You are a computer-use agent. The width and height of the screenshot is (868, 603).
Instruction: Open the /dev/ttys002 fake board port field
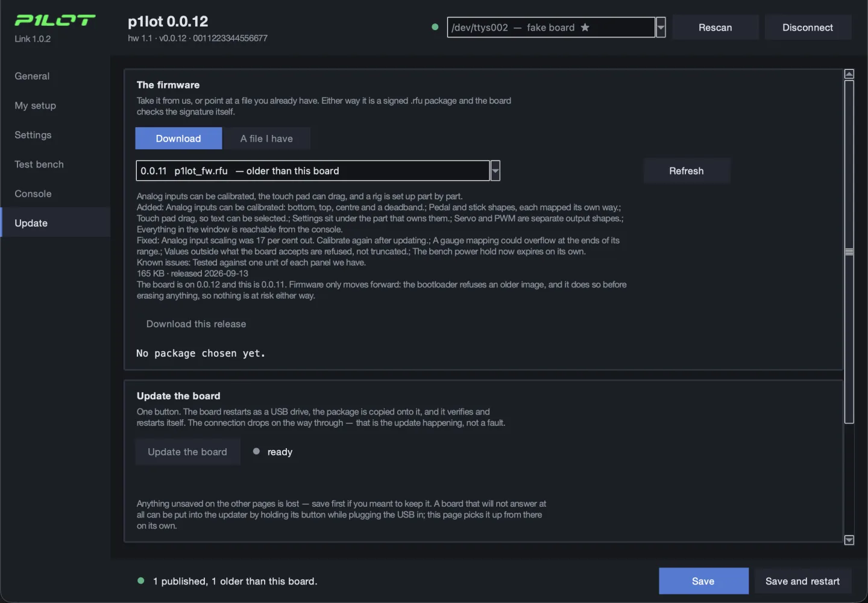(x=551, y=27)
